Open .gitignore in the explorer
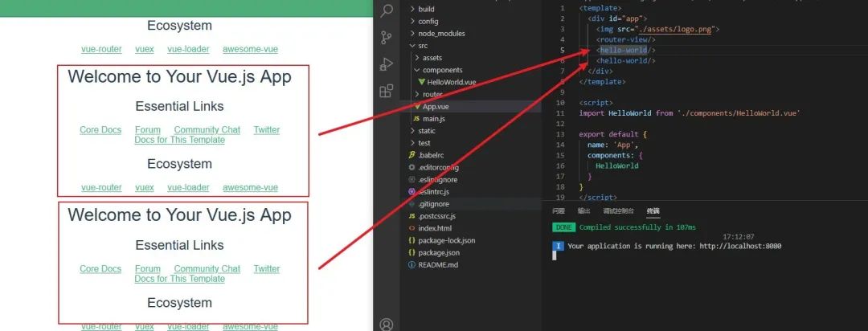Viewport: 868px width, 331px height. point(433,204)
